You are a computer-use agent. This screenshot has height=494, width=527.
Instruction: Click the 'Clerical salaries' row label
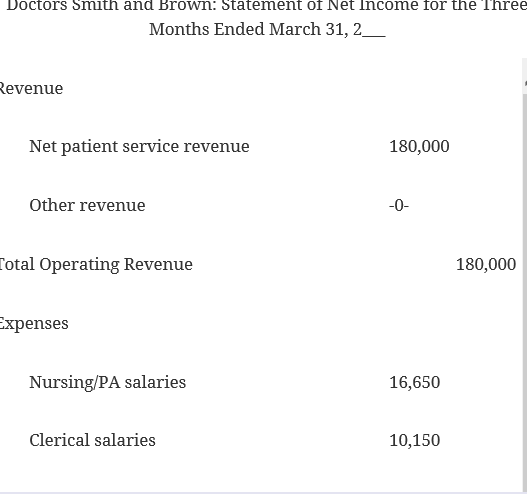click(92, 440)
